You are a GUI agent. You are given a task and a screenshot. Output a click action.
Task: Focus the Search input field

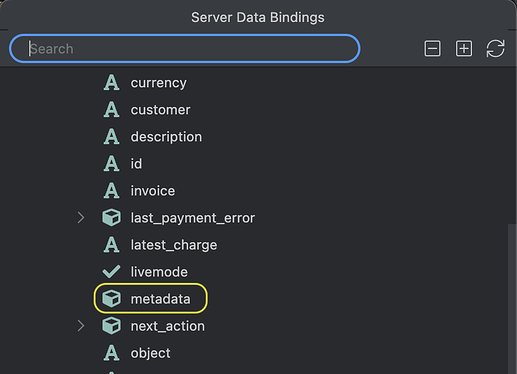[x=185, y=49]
